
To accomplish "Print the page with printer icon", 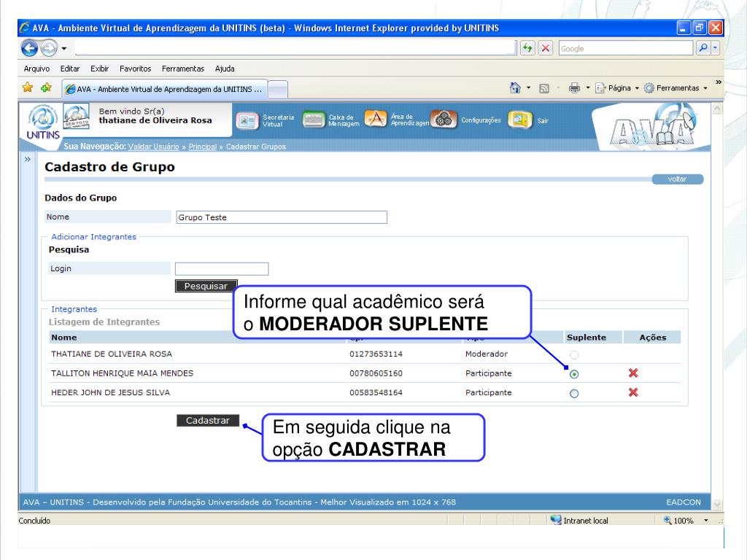I will tap(575, 88).
